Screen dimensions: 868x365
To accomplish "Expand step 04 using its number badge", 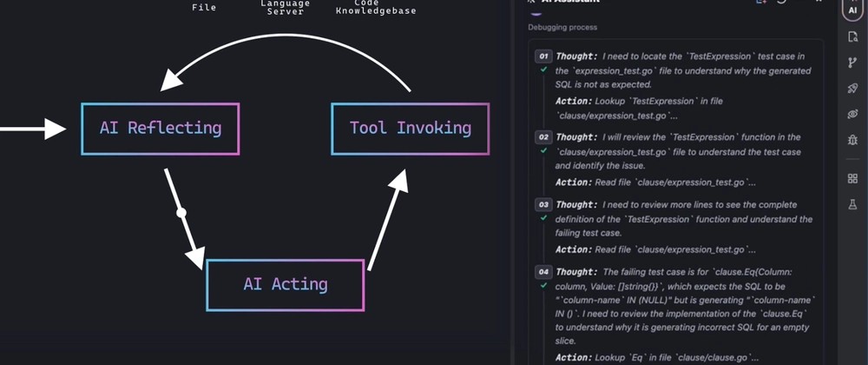I will point(543,272).
